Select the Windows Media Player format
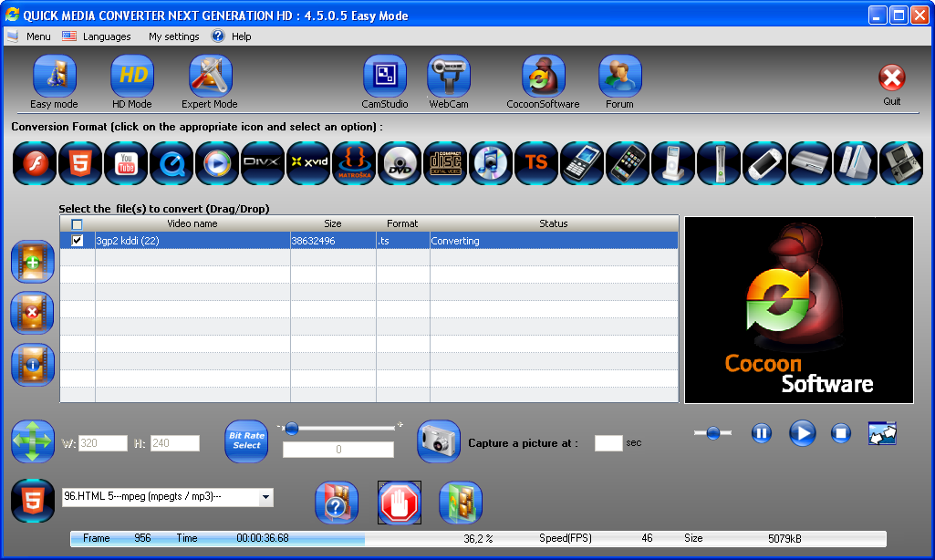 point(217,163)
